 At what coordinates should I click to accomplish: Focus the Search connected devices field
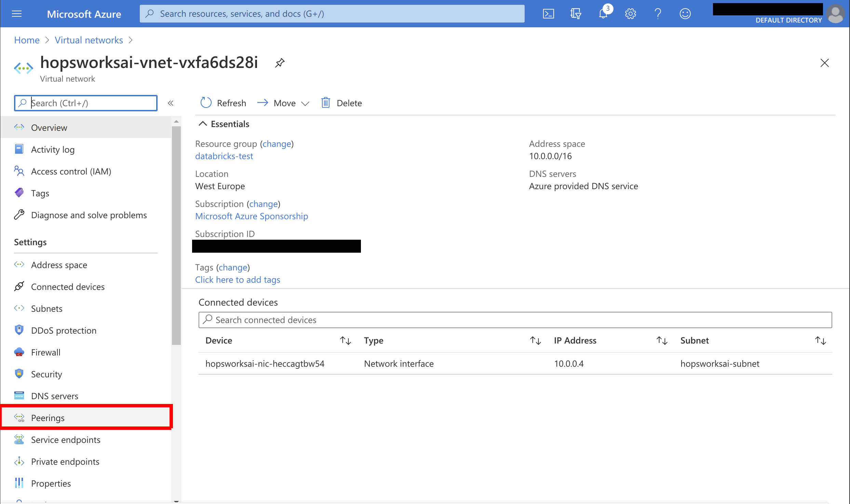pos(515,320)
